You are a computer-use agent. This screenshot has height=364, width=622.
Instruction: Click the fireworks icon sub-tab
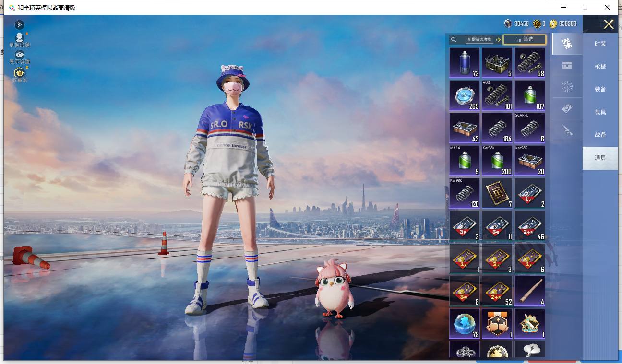point(567,87)
